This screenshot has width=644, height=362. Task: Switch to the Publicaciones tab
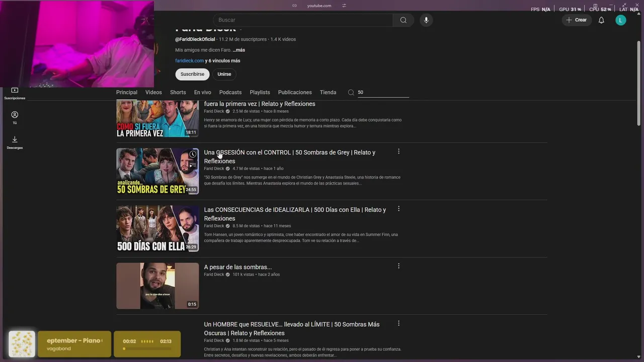pyautogui.click(x=295, y=93)
